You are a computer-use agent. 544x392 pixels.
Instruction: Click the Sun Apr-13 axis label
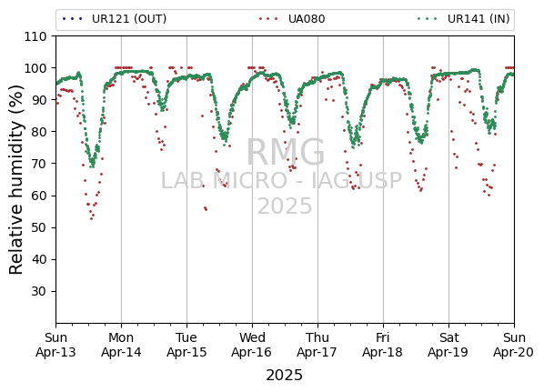(x=55, y=345)
